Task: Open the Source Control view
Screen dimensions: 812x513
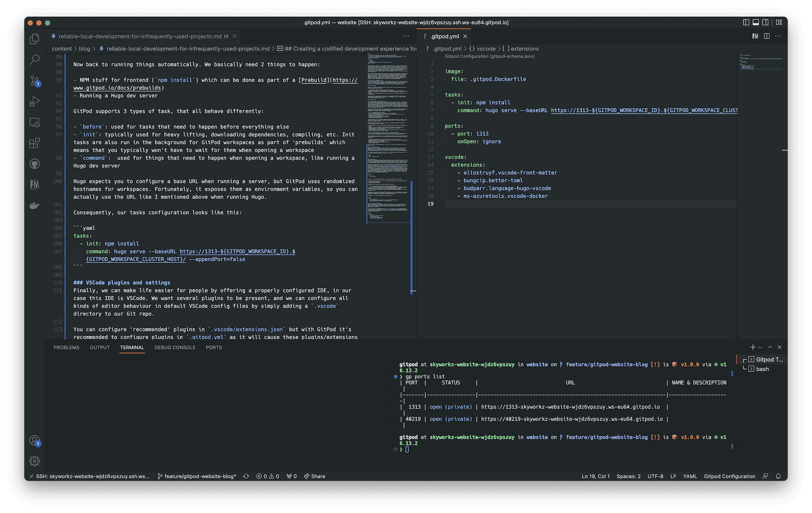Action: pyautogui.click(x=35, y=80)
